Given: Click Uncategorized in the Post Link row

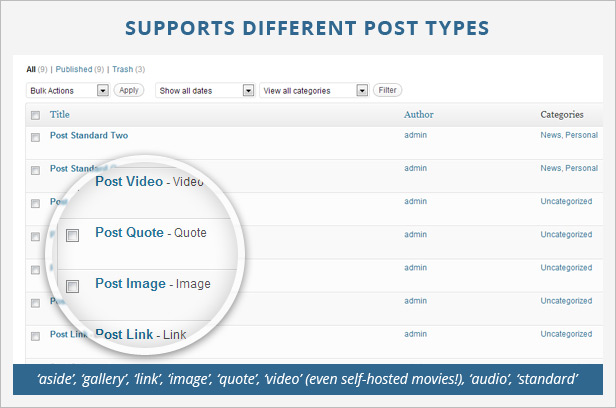Looking at the screenshot, I should 566,334.
